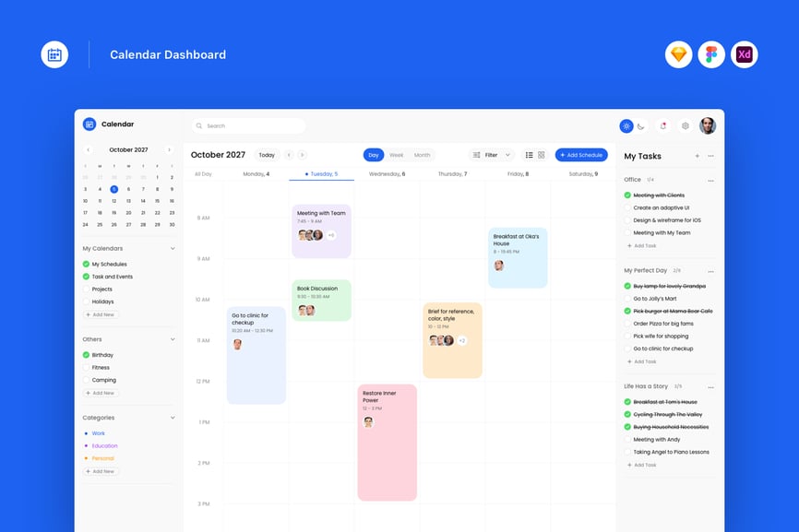Screen dimensions: 799x532
Task: Jump to Today in calendar
Action: (266, 155)
